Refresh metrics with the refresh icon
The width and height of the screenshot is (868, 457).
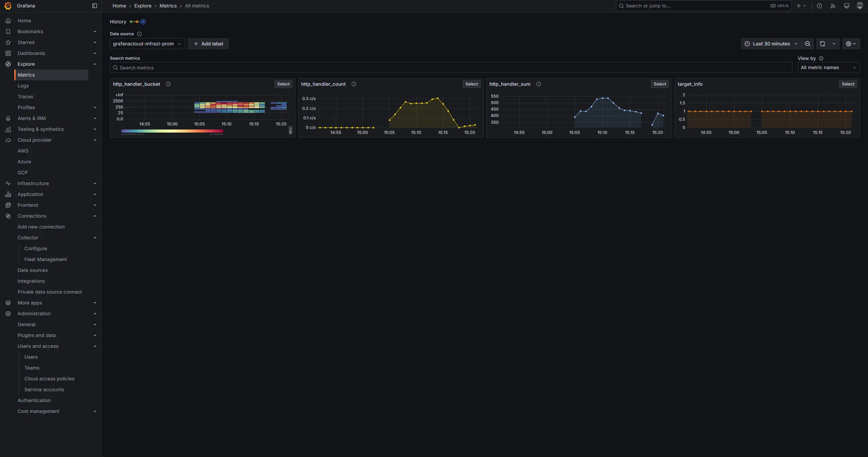click(x=822, y=44)
